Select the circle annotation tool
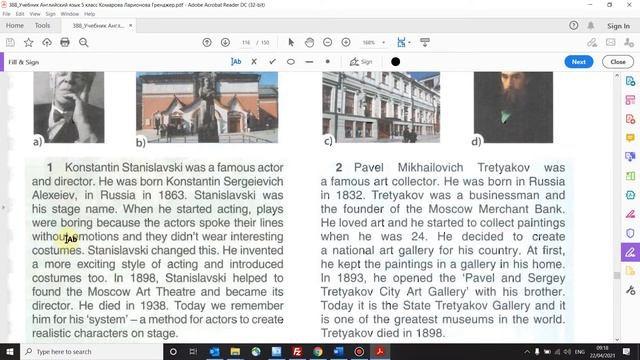 point(291,62)
